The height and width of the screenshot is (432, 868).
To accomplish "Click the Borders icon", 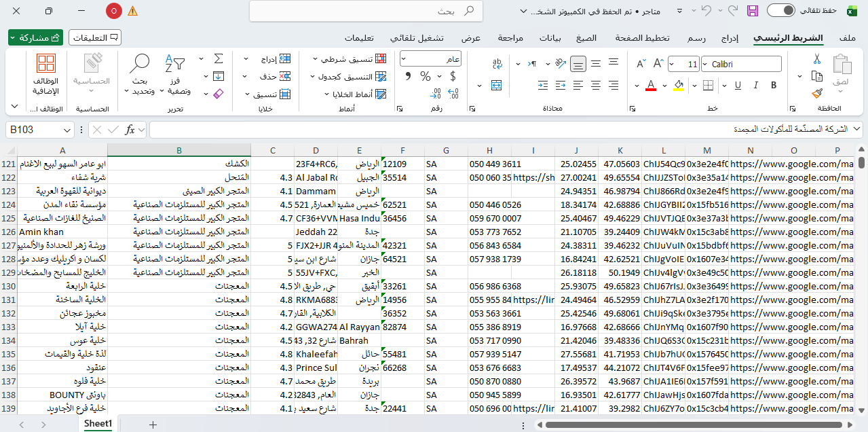I will [709, 85].
